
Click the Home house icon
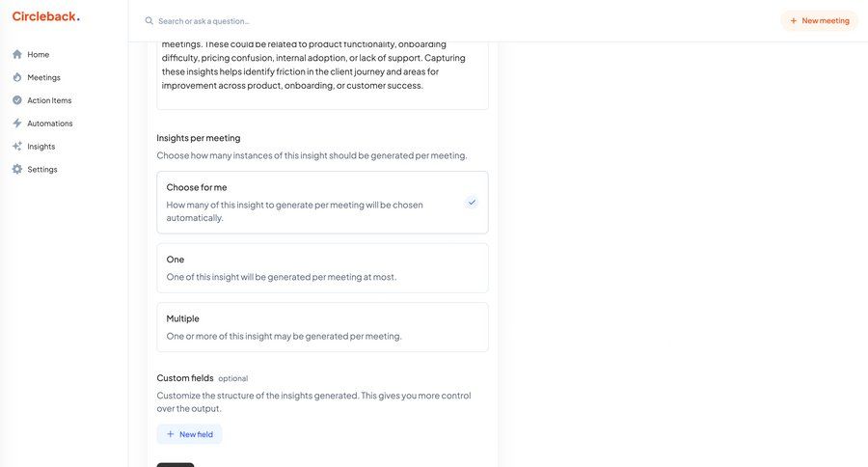click(x=17, y=54)
